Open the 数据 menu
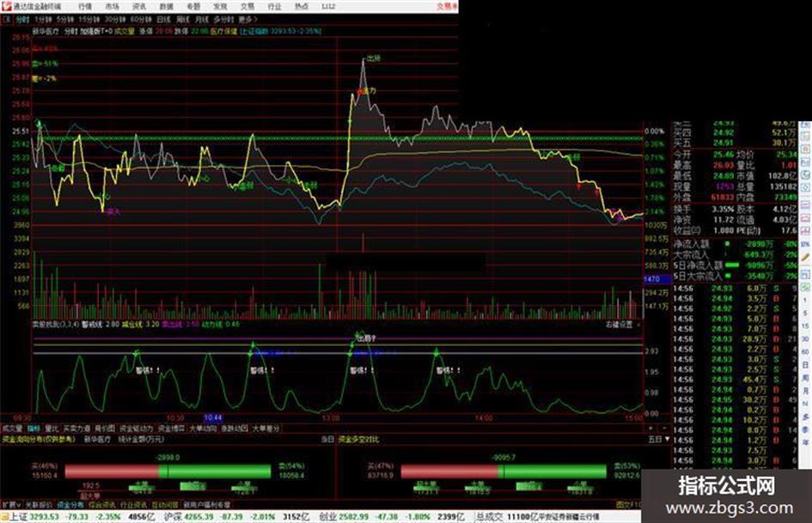812x523 pixels. point(166,6)
